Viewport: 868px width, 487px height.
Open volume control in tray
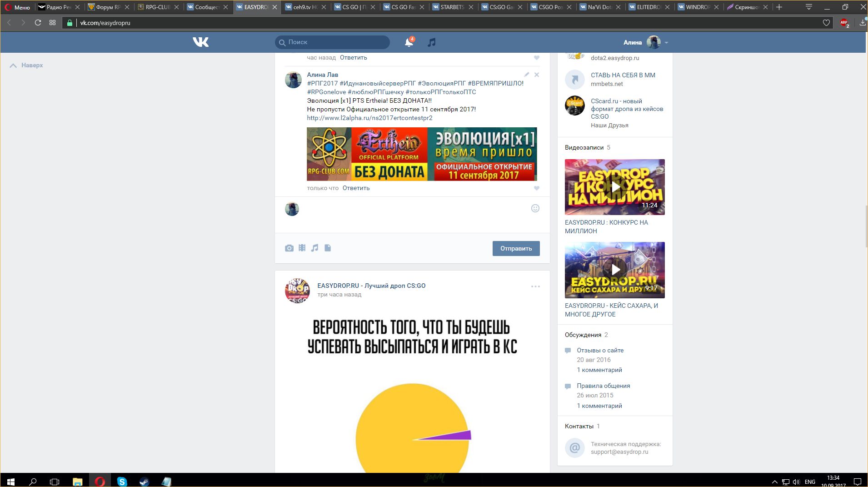click(796, 482)
